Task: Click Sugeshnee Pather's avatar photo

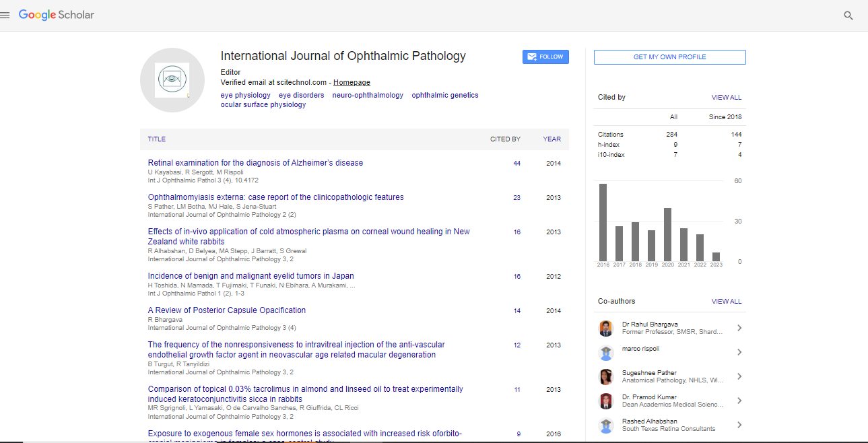Action: point(606,376)
